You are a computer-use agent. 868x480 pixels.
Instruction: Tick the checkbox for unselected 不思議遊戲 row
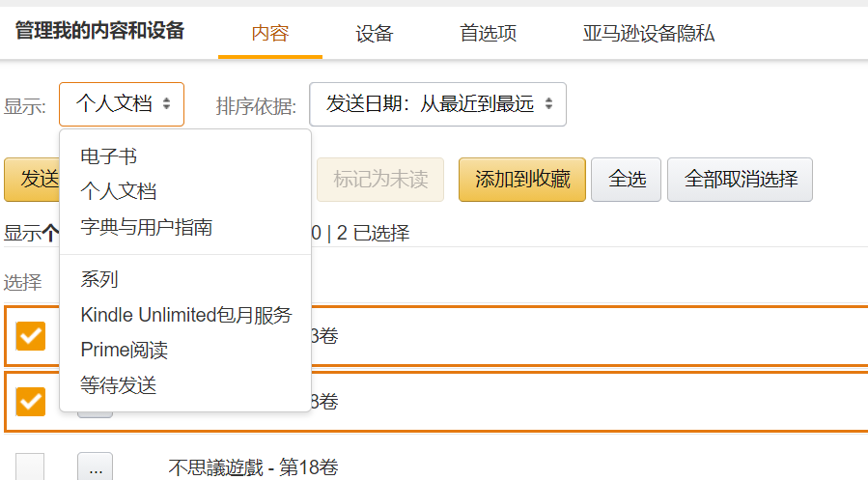pos(31,467)
